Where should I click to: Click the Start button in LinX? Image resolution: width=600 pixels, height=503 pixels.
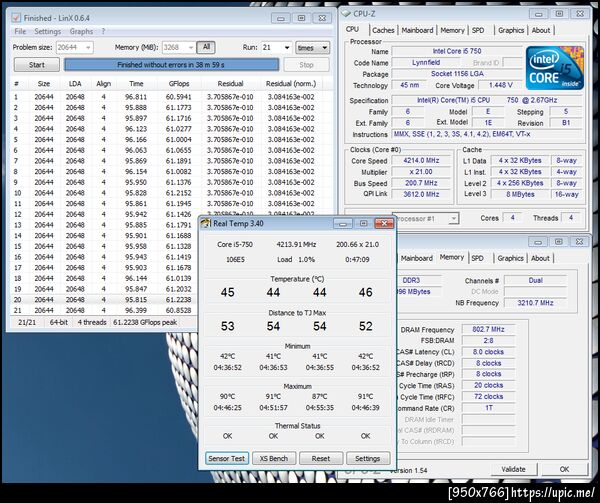(x=37, y=65)
